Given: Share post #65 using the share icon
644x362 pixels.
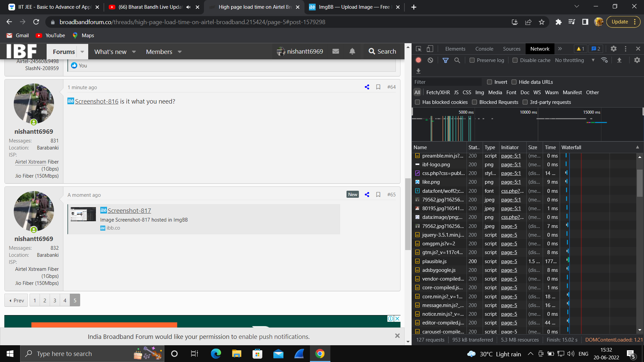Looking at the screenshot, I should pyautogui.click(x=367, y=195).
